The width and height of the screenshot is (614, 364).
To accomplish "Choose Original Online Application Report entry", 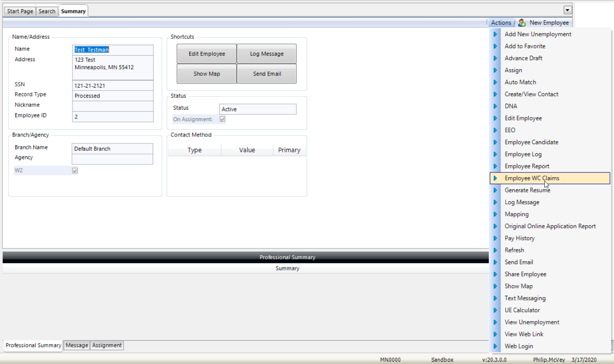I will point(550,226).
